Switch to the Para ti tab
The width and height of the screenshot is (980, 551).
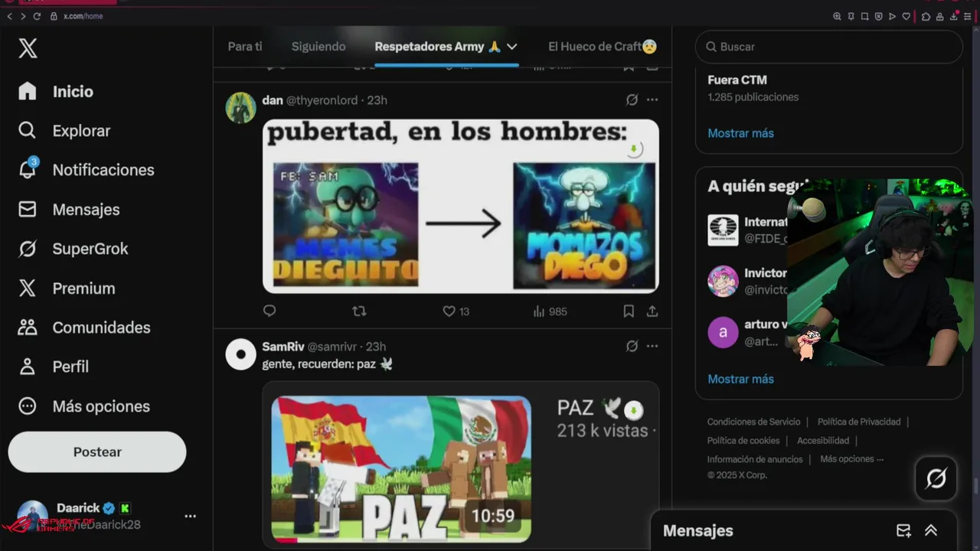[x=245, y=47]
